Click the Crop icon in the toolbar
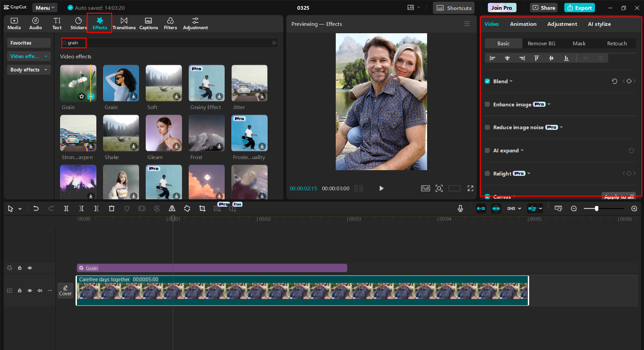Viewport: 644px width, 350px height. coord(202,208)
